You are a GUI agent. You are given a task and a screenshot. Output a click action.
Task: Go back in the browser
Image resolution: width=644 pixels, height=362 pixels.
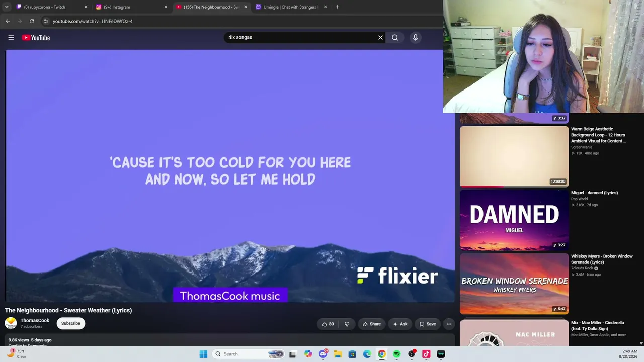8,21
